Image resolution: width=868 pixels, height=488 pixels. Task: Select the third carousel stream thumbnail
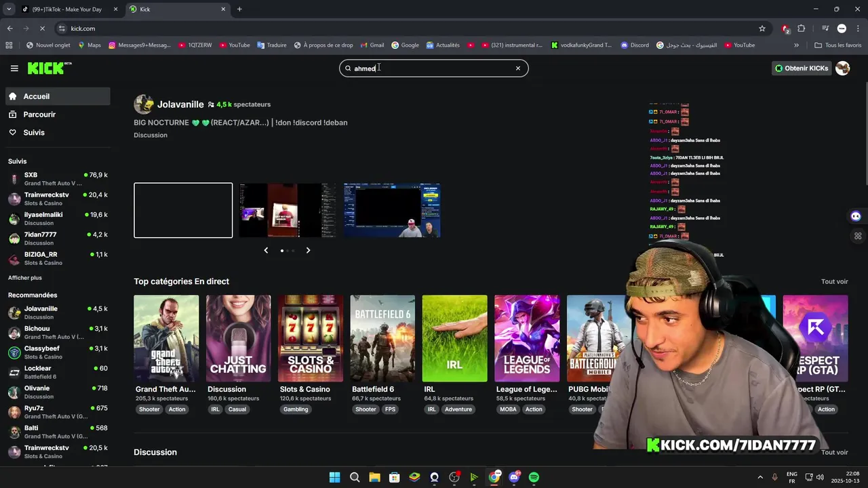[391, 210]
